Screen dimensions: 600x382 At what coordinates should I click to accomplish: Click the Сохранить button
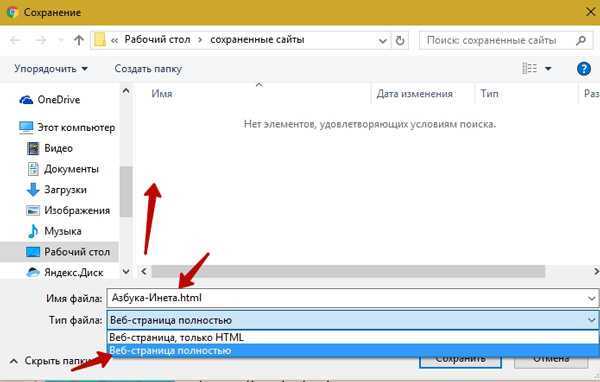tap(460, 360)
